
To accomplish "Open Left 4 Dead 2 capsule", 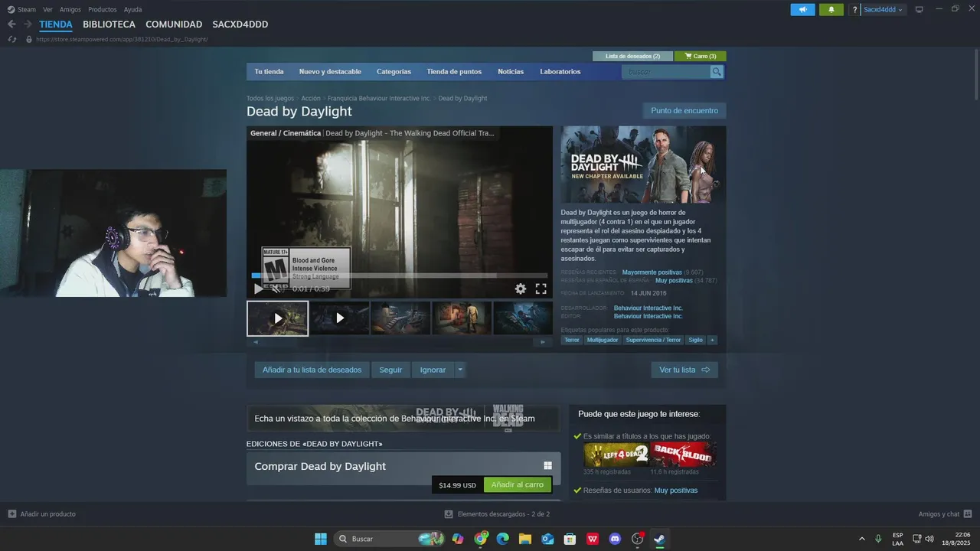I will (x=616, y=455).
